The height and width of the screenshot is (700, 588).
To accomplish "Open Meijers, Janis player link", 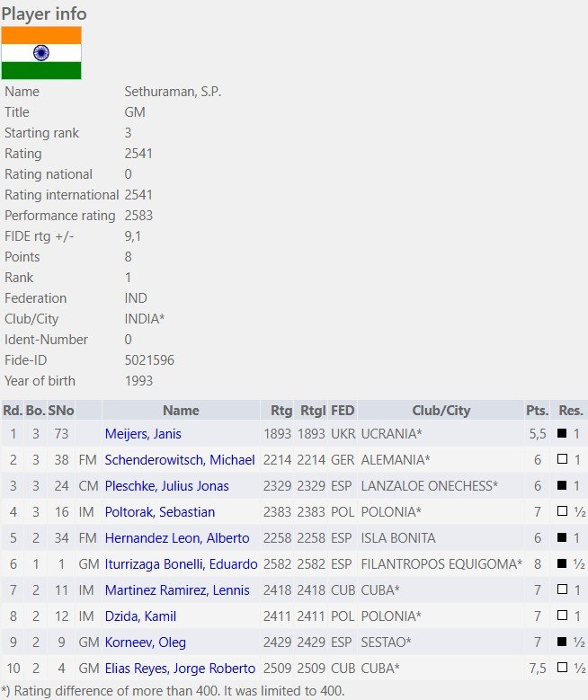I will 143,434.
